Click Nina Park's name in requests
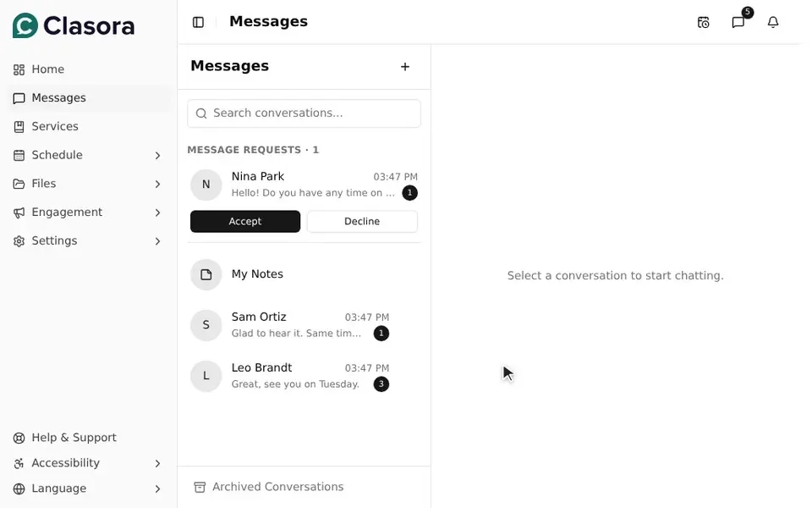Image resolution: width=812 pixels, height=508 pixels. pos(258,177)
